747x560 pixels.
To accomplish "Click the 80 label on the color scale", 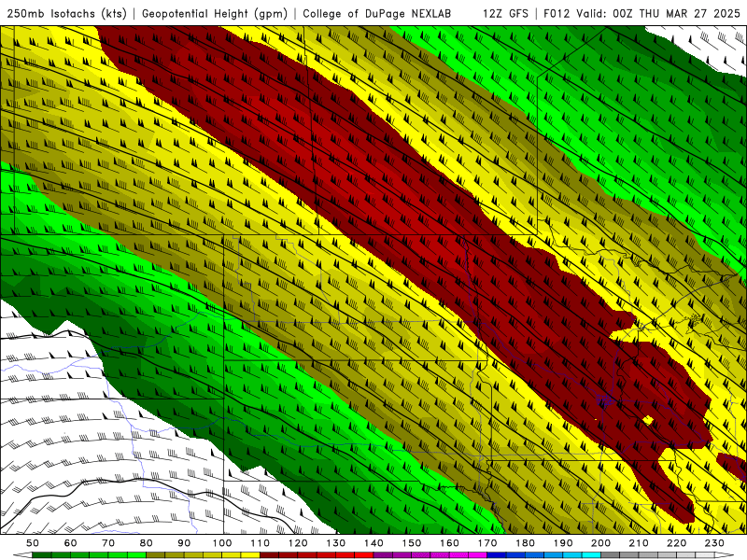I will pyautogui.click(x=147, y=543).
